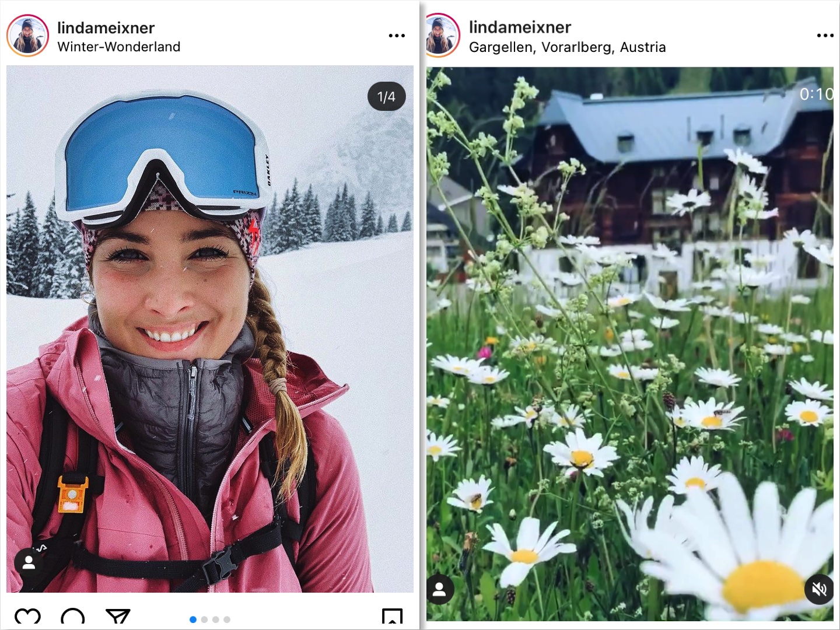Open the Winter-Wonderland location tag
Image resolution: width=840 pixels, height=630 pixels.
point(118,47)
